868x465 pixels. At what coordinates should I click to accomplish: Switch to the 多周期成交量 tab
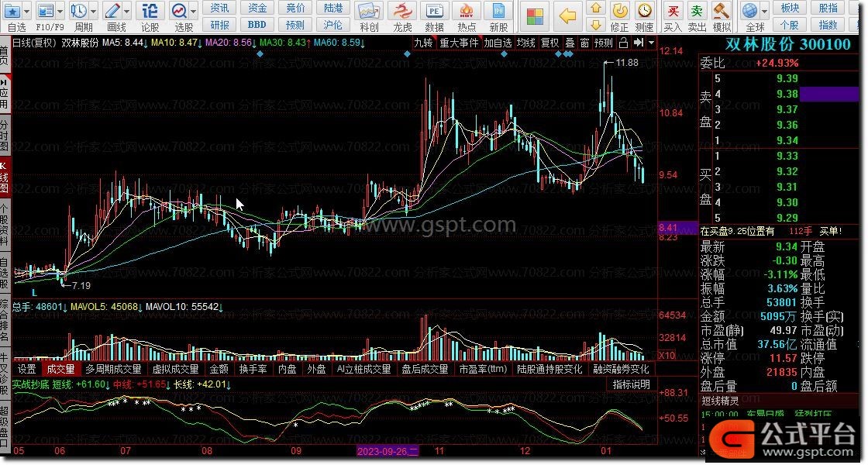[x=113, y=369]
